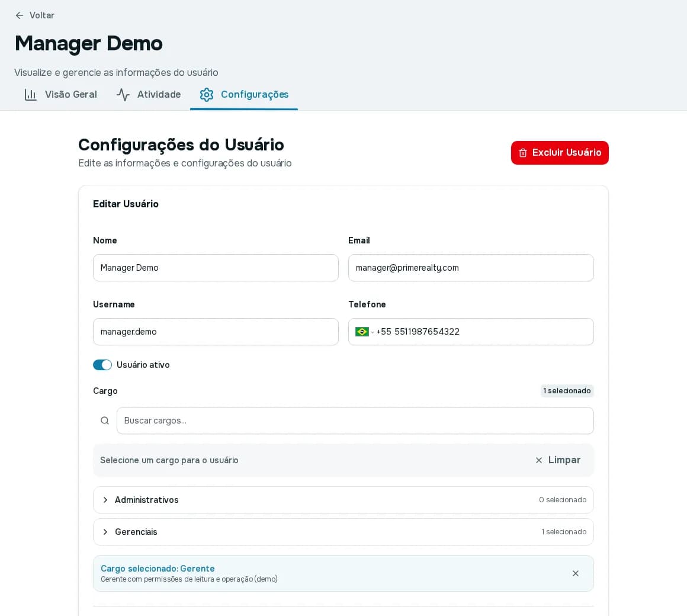Click the 'Cargo selecionado: Gerente' text
The height and width of the screenshot is (616, 687).
(x=158, y=569)
